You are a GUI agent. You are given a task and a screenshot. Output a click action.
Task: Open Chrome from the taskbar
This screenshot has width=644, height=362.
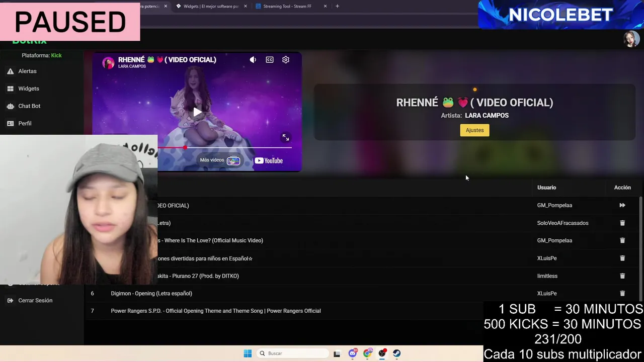(367, 353)
